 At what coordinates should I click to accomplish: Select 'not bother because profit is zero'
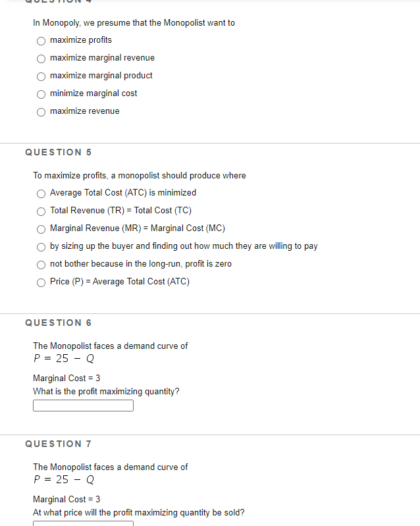[x=41, y=265]
